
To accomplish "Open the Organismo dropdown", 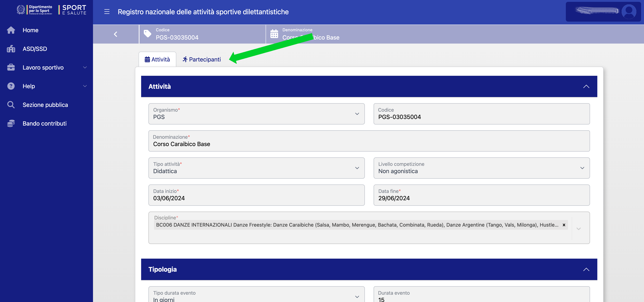I will coord(357,114).
